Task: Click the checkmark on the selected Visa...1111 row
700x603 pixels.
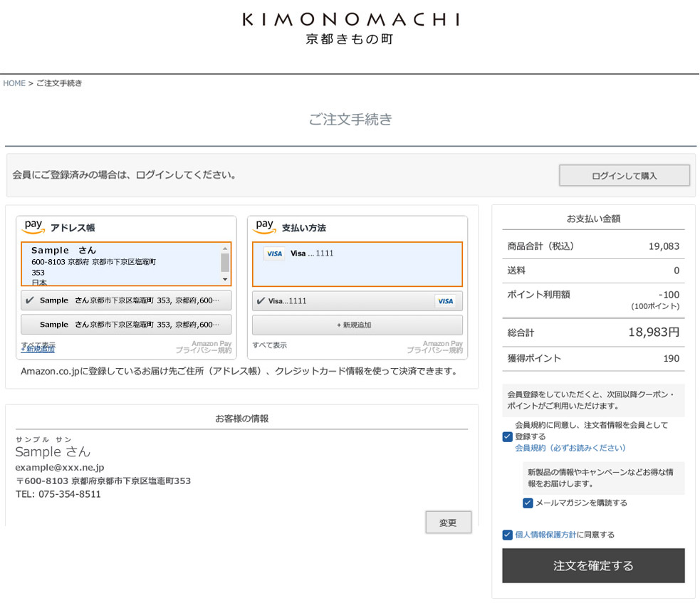Action: tap(260, 301)
